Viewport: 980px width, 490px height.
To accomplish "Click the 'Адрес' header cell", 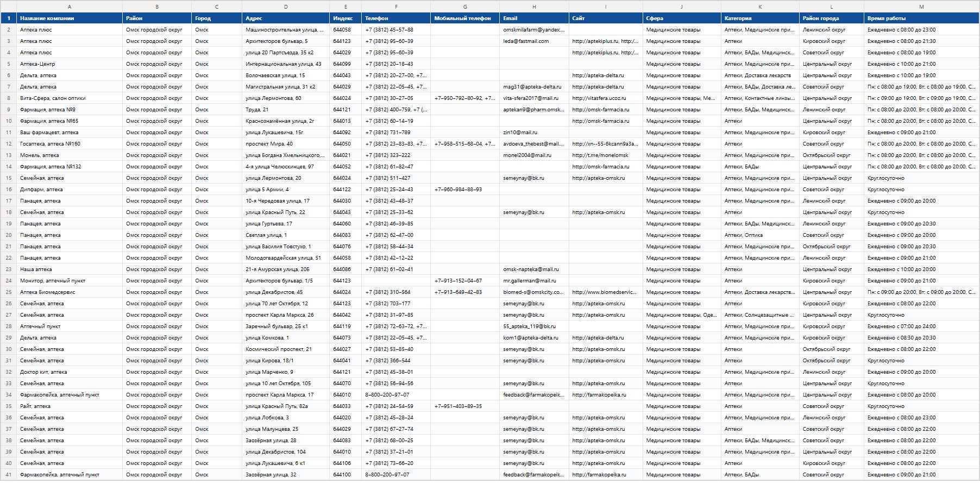I will 286,18.
